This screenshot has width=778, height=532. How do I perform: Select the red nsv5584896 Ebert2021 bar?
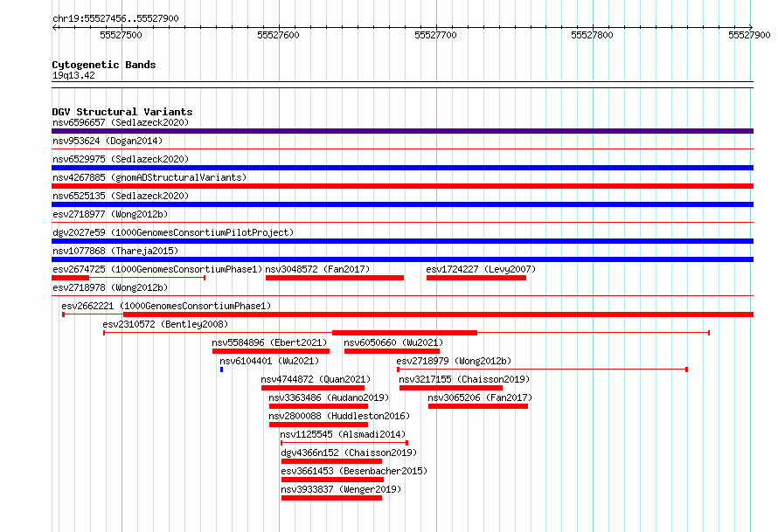[271, 351]
